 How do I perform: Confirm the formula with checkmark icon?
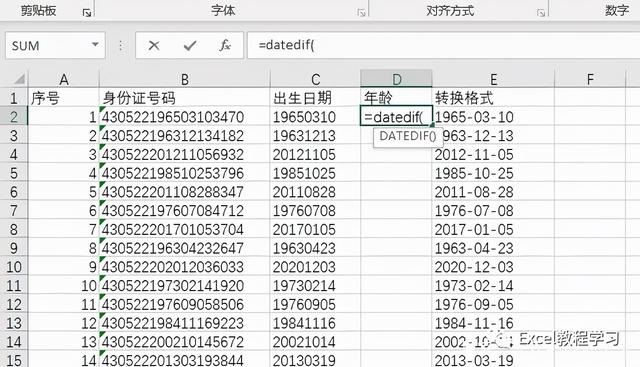[x=190, y=45]
